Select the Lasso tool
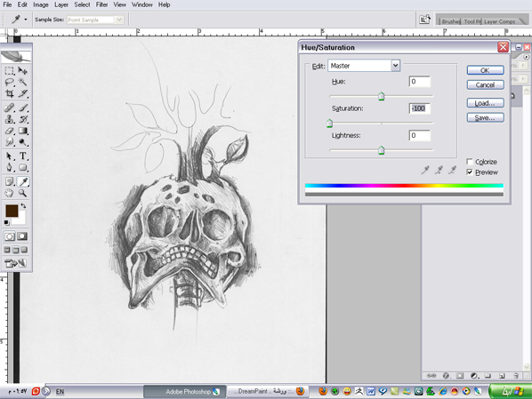Screen dimensions: 532x399 click(9, 82)
